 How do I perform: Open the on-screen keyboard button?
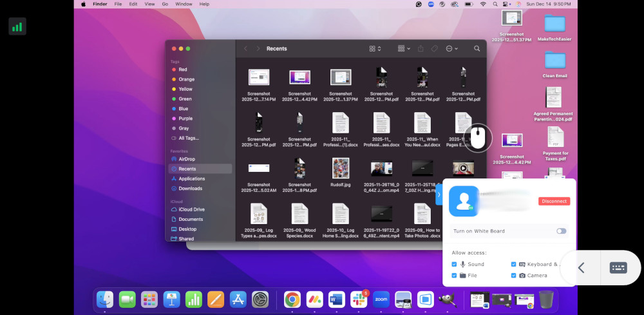[x=618, y=268]
